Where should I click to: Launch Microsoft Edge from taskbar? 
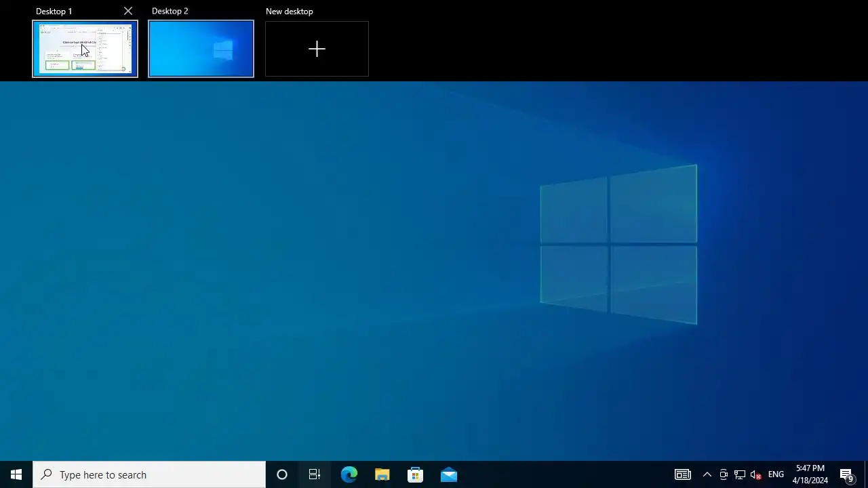point(349,474)
